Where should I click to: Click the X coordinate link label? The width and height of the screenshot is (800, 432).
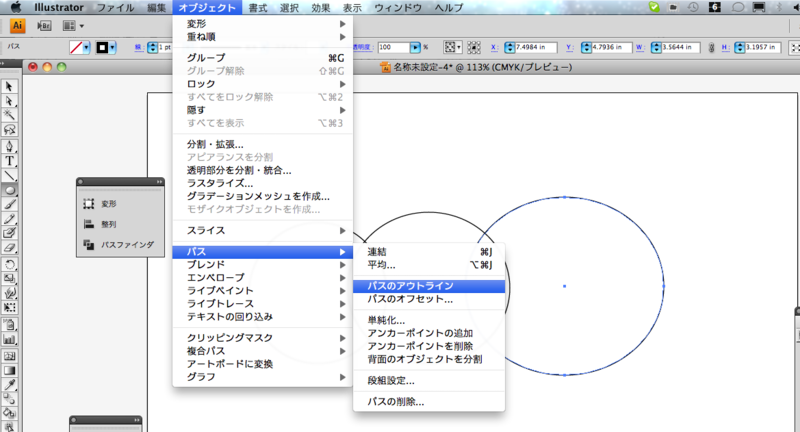494,47
